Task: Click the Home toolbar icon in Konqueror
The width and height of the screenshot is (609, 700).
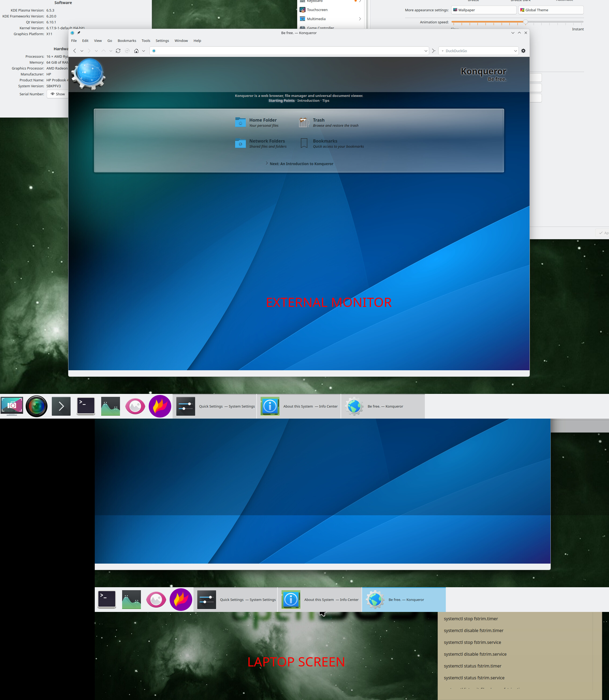Action: click(136, 51)
